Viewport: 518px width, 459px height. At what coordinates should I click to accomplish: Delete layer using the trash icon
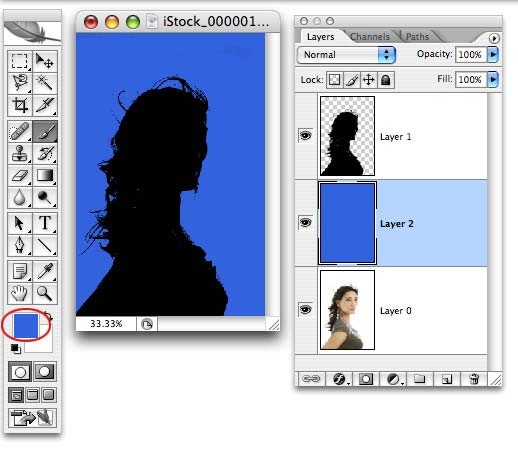tap(474, 379)
